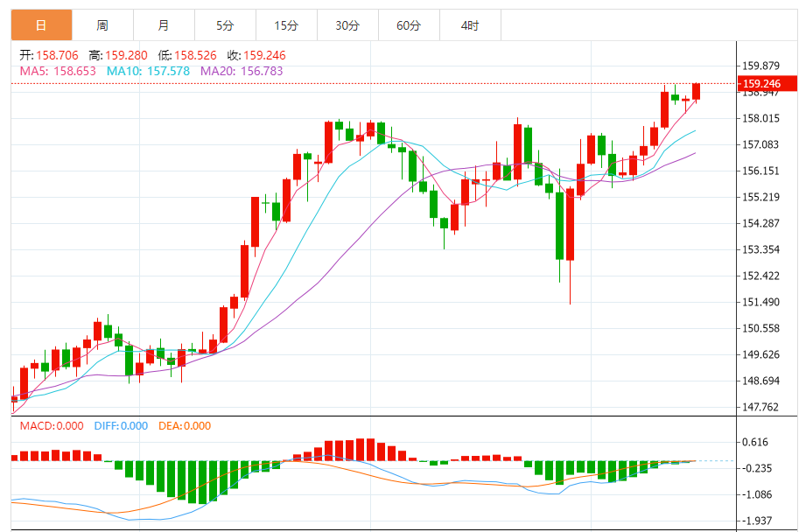806x532 pixels.
Task: Click the 158.015 price axis label
Action: (x=760, y=118)
